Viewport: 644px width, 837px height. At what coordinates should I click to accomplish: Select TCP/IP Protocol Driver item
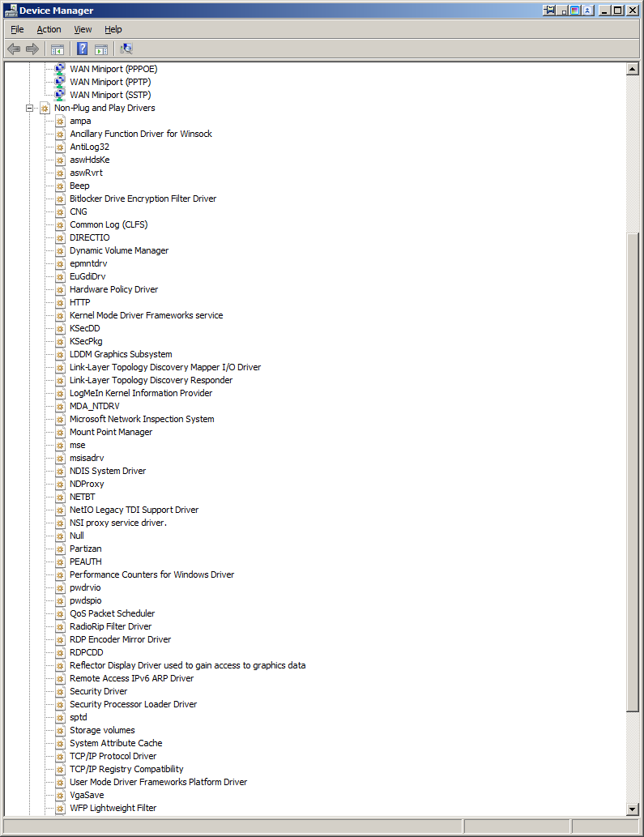(113, 756)
